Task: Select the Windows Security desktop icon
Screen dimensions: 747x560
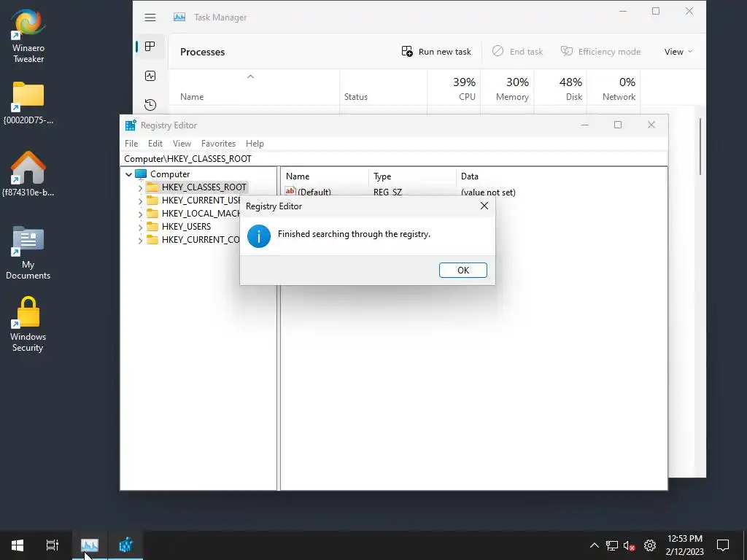Action: click(28, 324)
